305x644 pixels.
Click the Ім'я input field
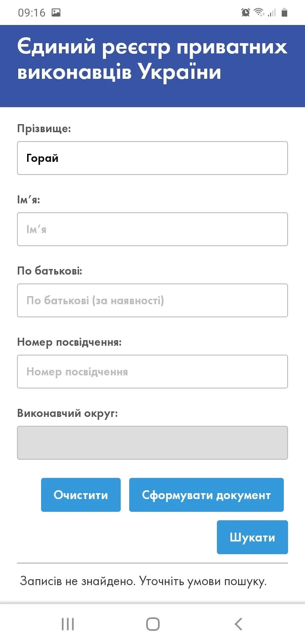tap(152, 229)
